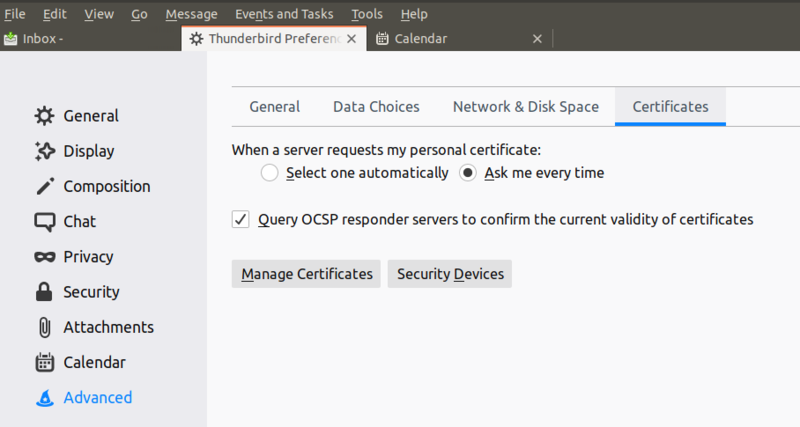The width and height of the screenshot is (800, 427).
Task: Uncheck Query OCSP responder servers checkbox
Action: 241,219
